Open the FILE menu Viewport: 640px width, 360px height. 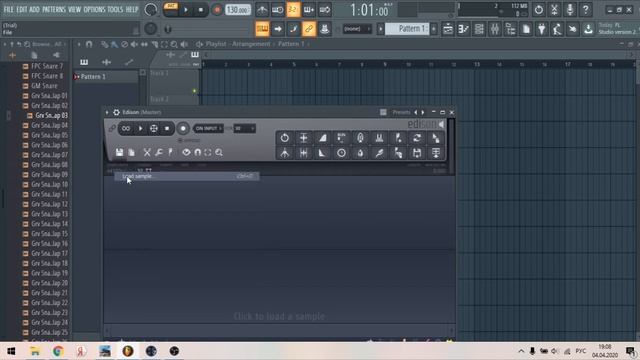tap(8, 9)
